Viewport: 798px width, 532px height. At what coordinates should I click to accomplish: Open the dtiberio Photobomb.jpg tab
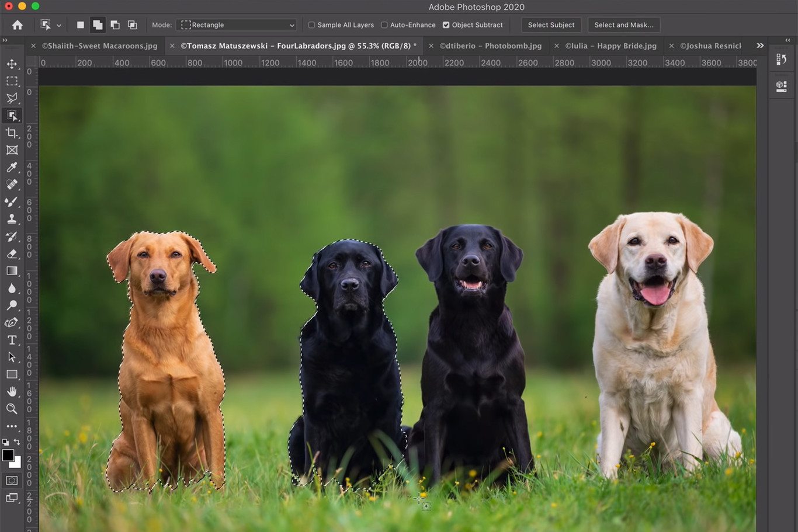point(490,46)
